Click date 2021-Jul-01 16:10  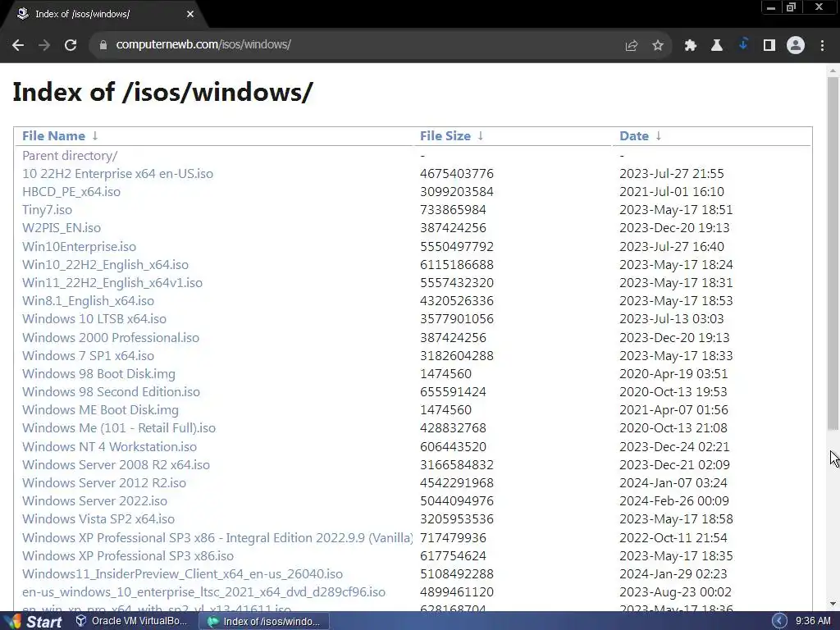tap(672, 192)
